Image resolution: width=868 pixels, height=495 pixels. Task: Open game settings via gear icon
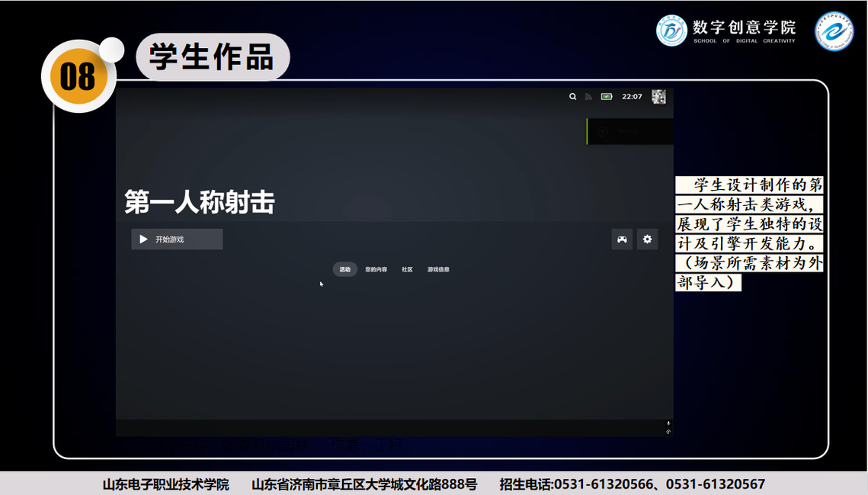click(x=647, y=239)
